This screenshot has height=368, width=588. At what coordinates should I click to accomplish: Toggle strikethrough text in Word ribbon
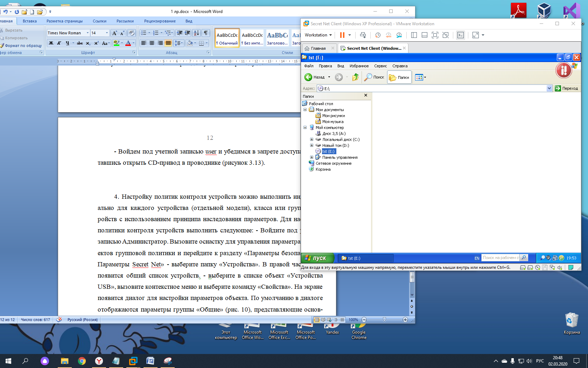point(80,43)
